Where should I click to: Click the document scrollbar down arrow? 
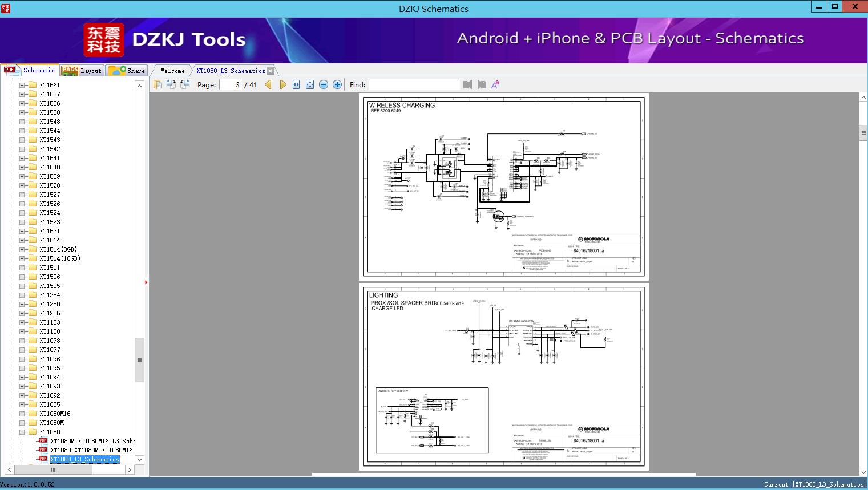863,472
